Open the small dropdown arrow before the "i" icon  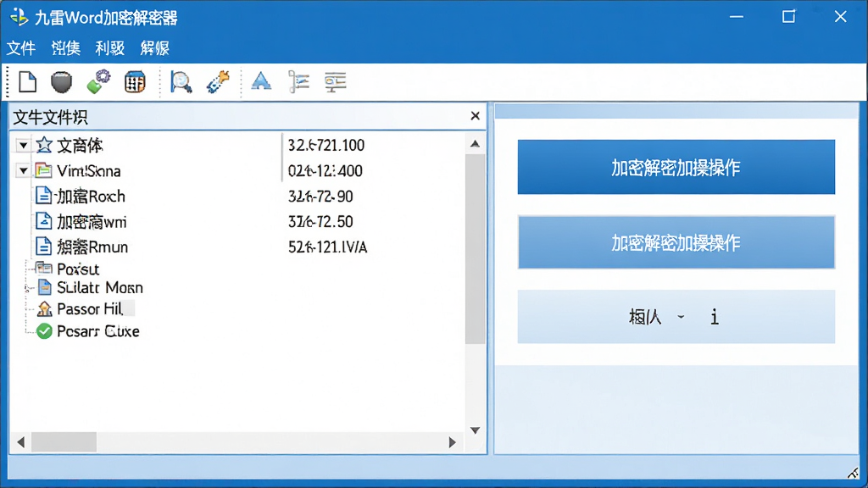(x=681, y=317)
